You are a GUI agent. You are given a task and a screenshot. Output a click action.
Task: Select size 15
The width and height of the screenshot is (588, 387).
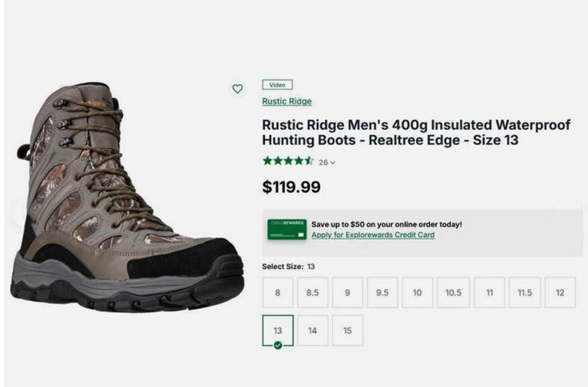click(348, 331)
